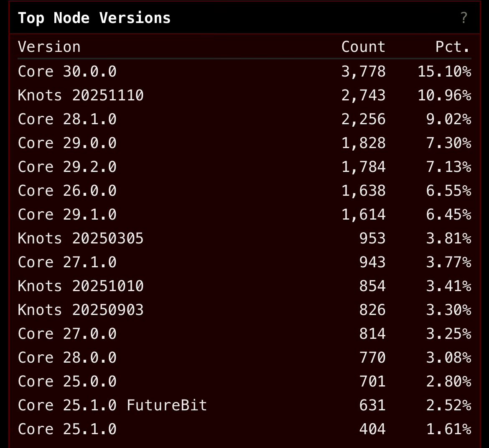Select the Core 25.1.0 FutureBit label

(112, 405)
